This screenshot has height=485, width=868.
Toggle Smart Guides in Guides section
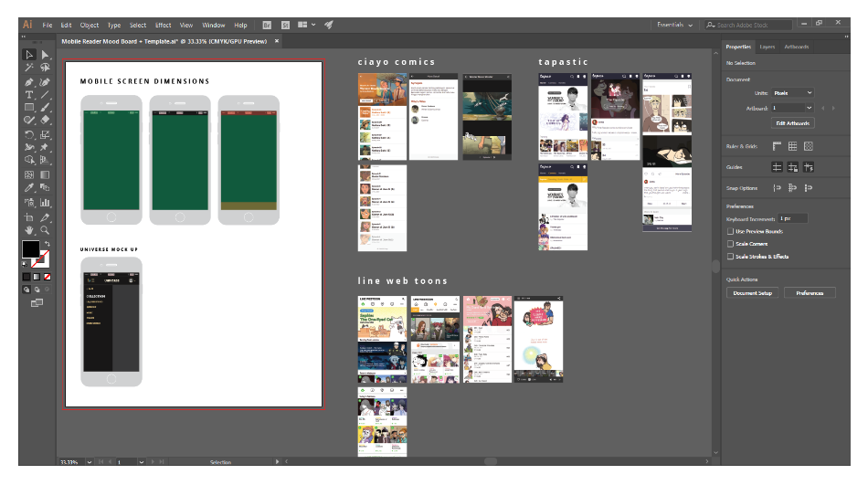(x=809, y=166)
